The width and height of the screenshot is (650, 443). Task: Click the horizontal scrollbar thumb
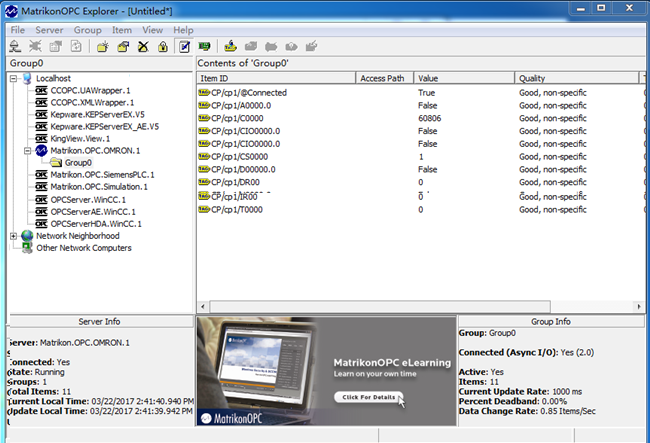tap(380, 307)
